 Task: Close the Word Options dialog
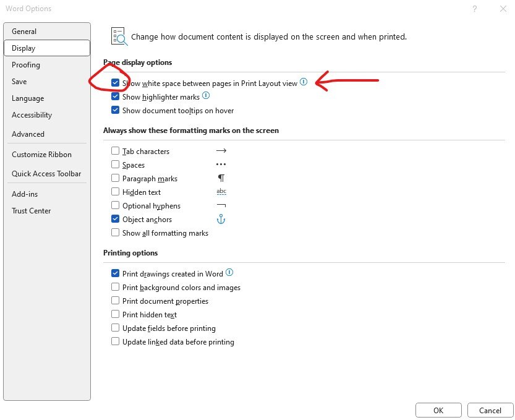coord(503,9)
